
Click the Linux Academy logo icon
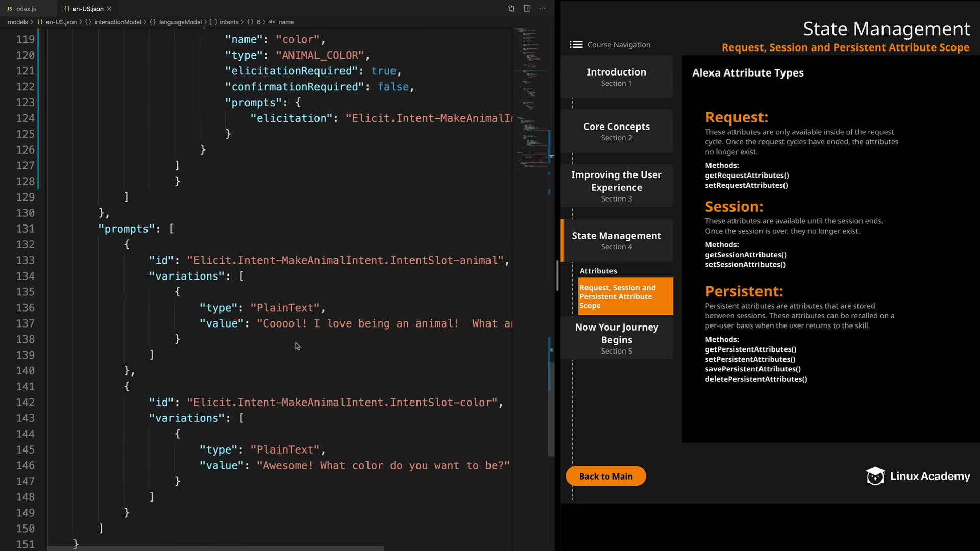click(875, 476)
